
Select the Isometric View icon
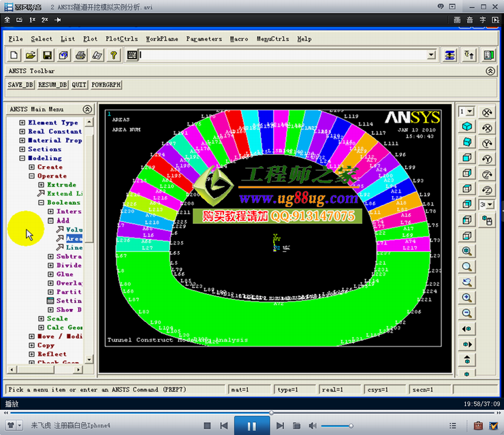pyautogui.click(x=467, y=126)
